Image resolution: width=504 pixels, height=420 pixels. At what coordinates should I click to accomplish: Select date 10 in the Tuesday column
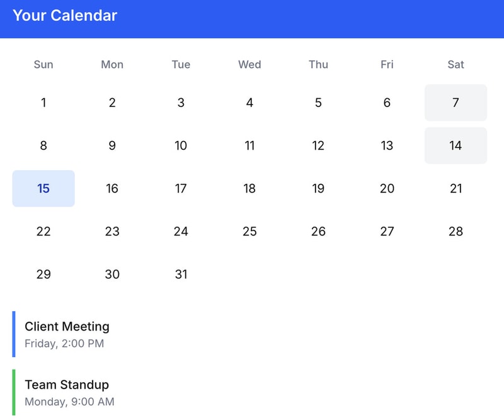[x=181, y=145]
